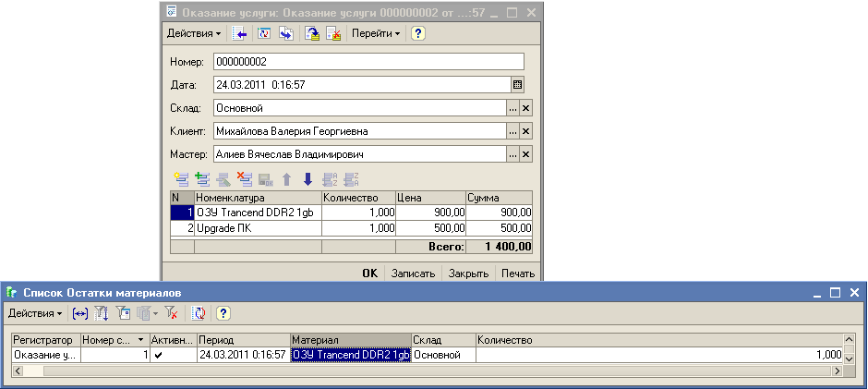Delete the current table row
Screen dimensions: 868x389
pos(245,179)
